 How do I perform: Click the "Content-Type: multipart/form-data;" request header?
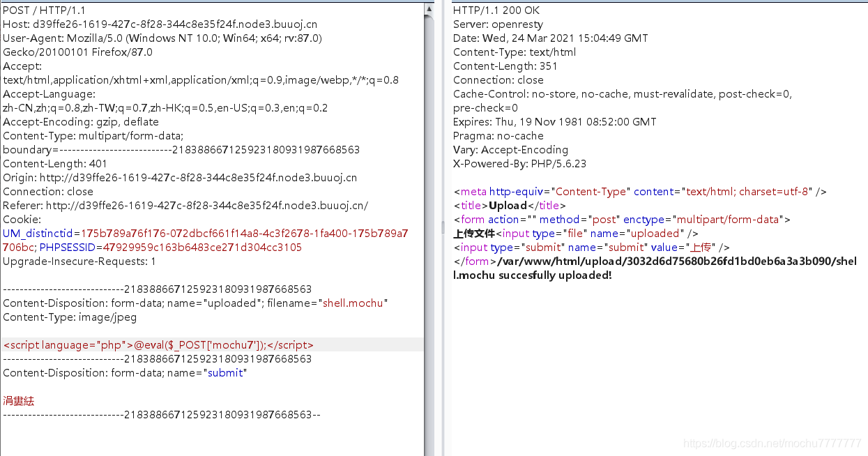(93, 135)
